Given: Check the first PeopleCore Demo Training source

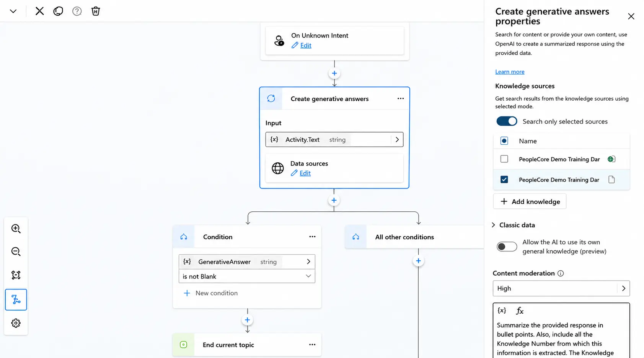Looking at the screenshot, I should coord(504,159).
